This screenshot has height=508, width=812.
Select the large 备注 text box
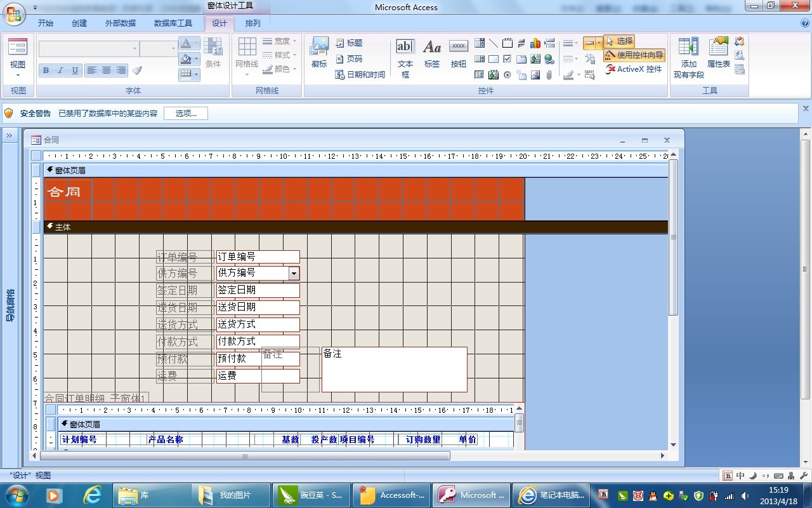(394, 370)
